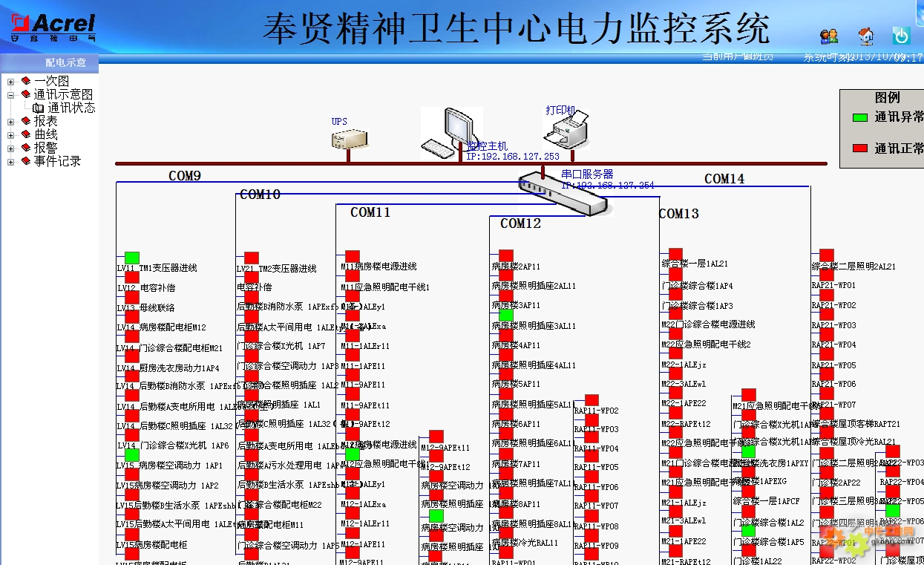Image resolution: width=924 pixels, height=565 pixels.
Task: Select the UPS device icon
Action: (349, 138)
